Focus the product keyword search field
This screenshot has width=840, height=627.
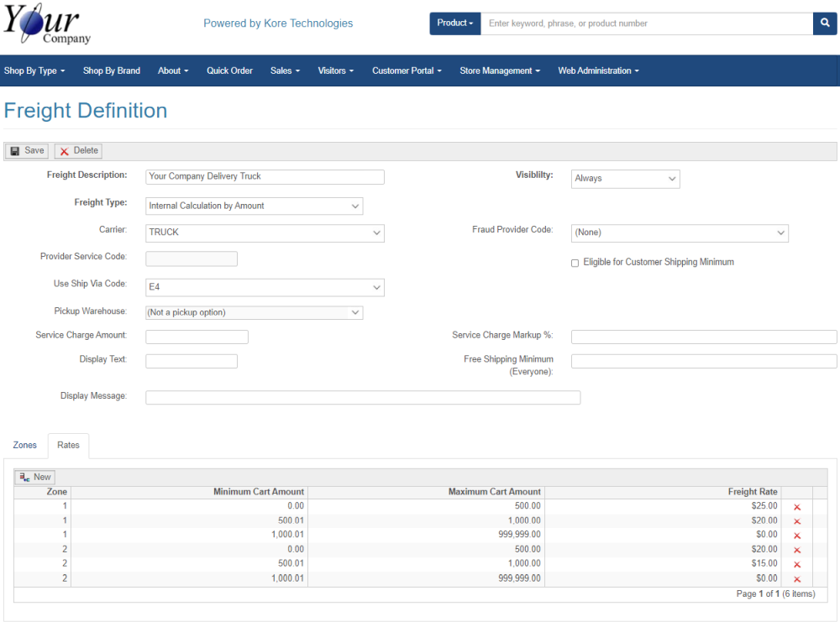647,24
